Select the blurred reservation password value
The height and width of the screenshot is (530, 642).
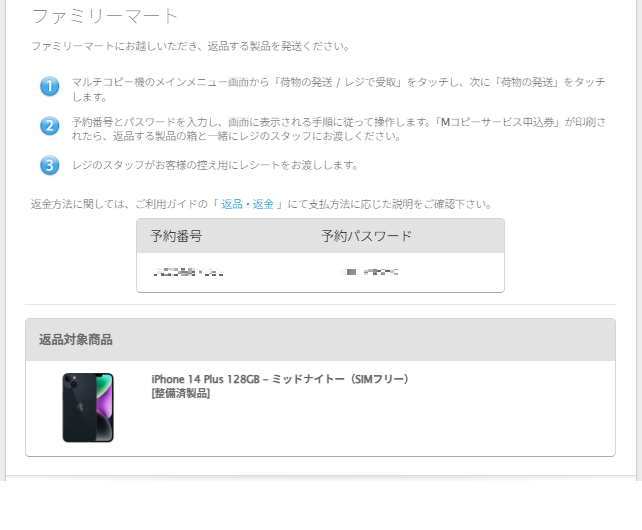370,272
